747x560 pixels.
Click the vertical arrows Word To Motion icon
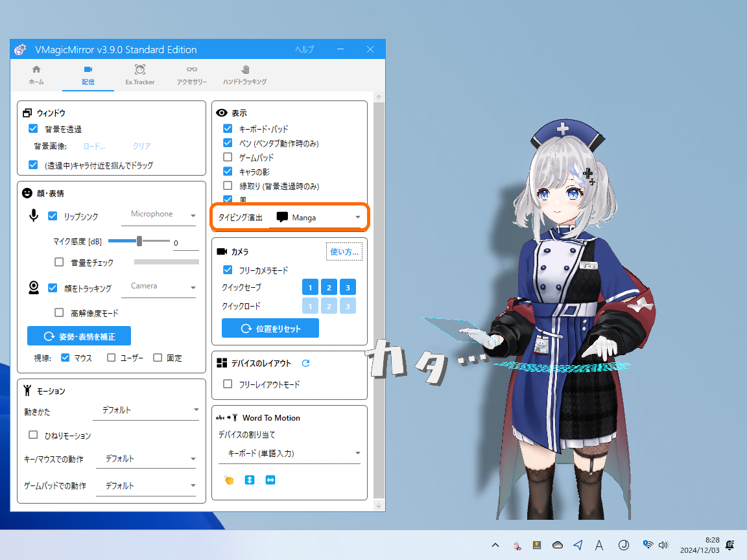pos(250,480)
